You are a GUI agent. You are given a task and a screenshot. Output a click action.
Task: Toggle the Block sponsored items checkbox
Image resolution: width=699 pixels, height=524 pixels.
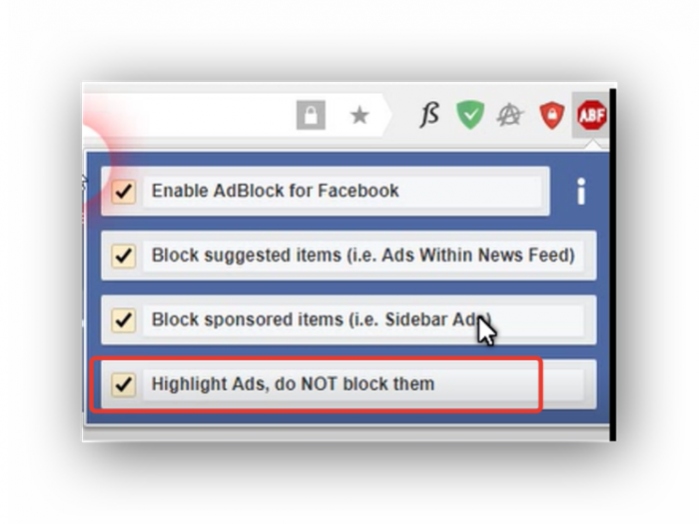pos(123,320)
